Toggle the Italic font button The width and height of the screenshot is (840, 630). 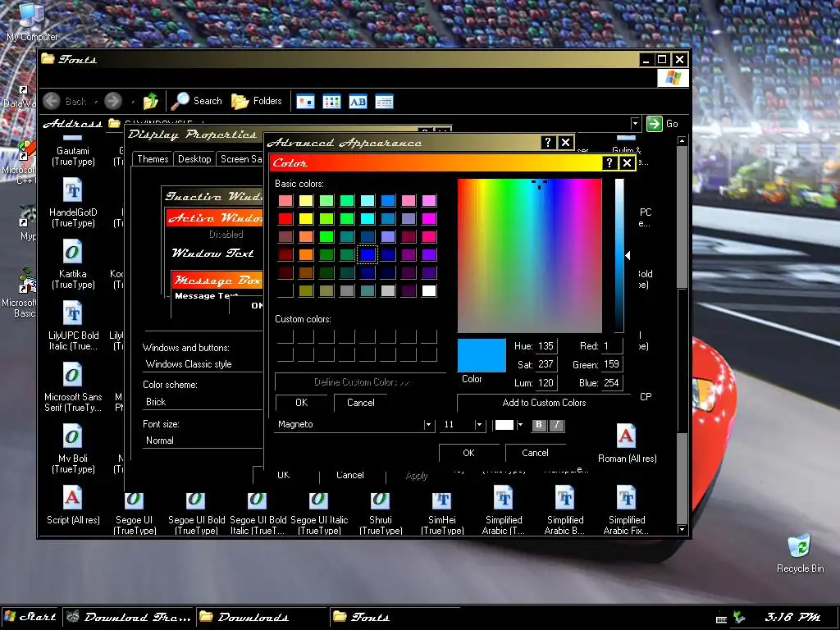[557, 425]
